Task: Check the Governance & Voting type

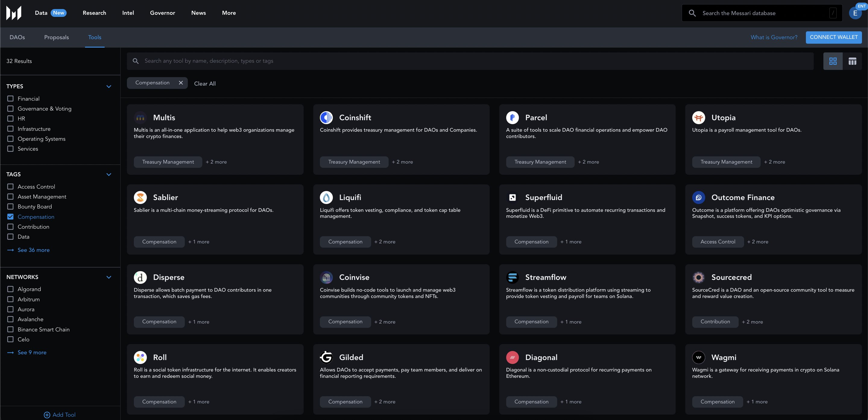Action: click(11, 108)
